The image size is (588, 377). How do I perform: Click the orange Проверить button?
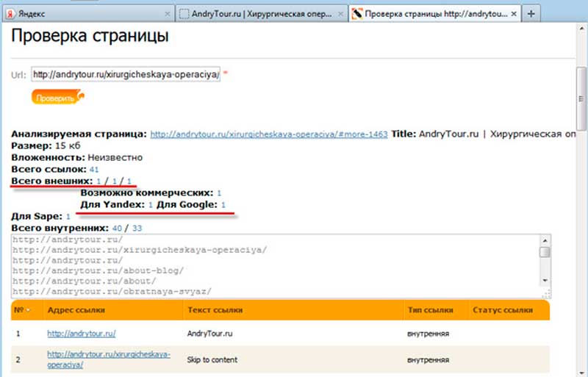[58, 97]
